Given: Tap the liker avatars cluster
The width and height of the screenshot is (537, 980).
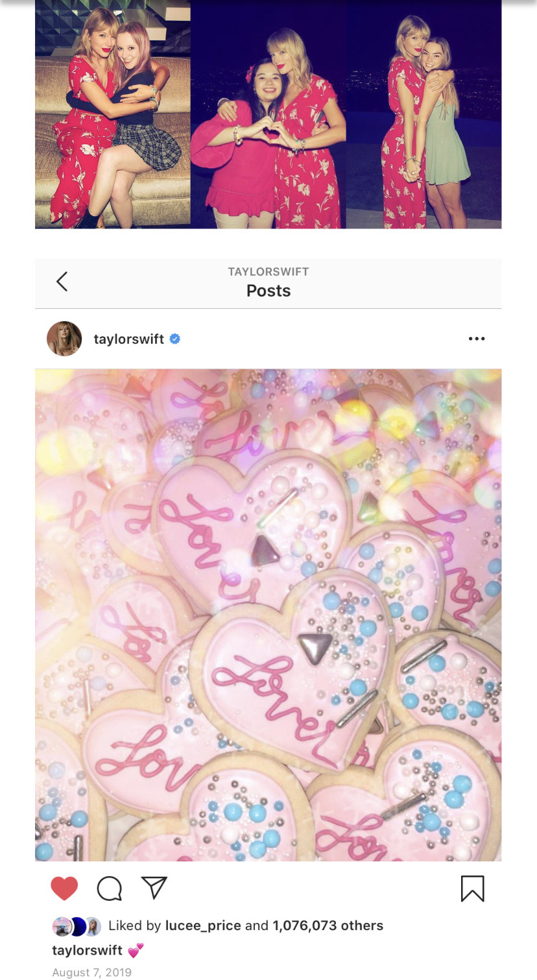Looking at the screenshot, I should tap(77, 926).
